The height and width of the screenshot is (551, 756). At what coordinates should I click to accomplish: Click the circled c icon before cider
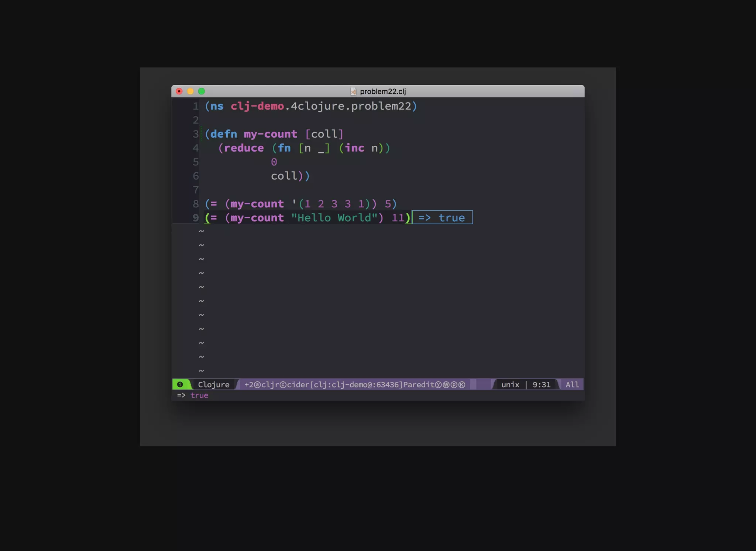click(x=283, y=384)
